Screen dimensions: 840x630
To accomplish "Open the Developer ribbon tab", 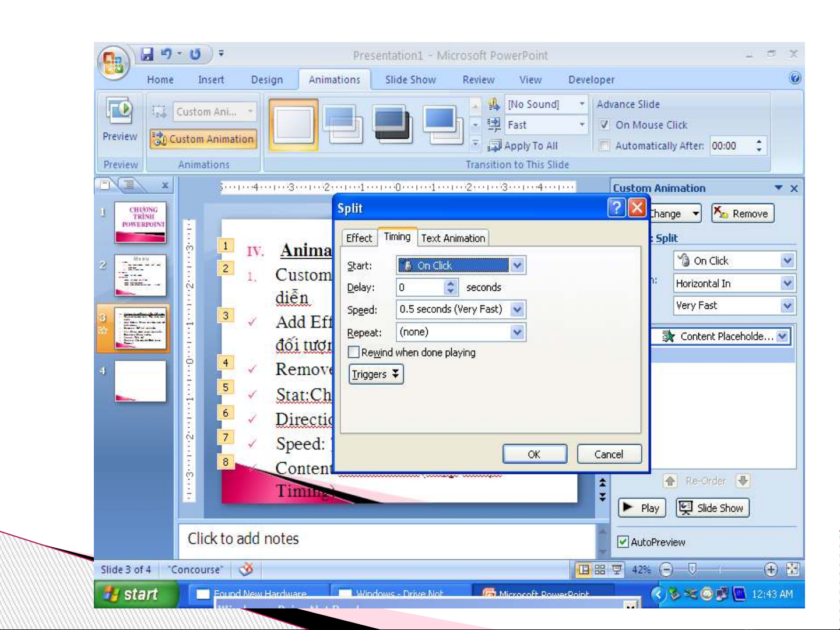I will [592, 80].
